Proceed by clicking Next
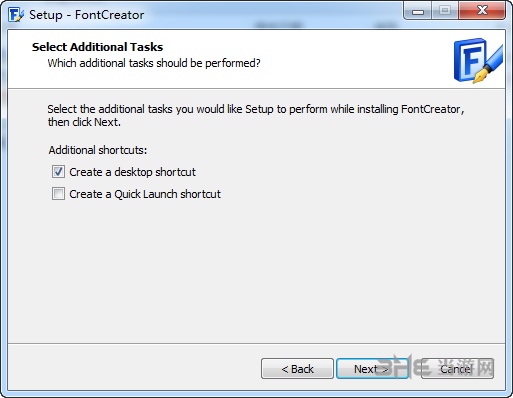The width and height of the screenshot is (513, 398). [372, 369]
